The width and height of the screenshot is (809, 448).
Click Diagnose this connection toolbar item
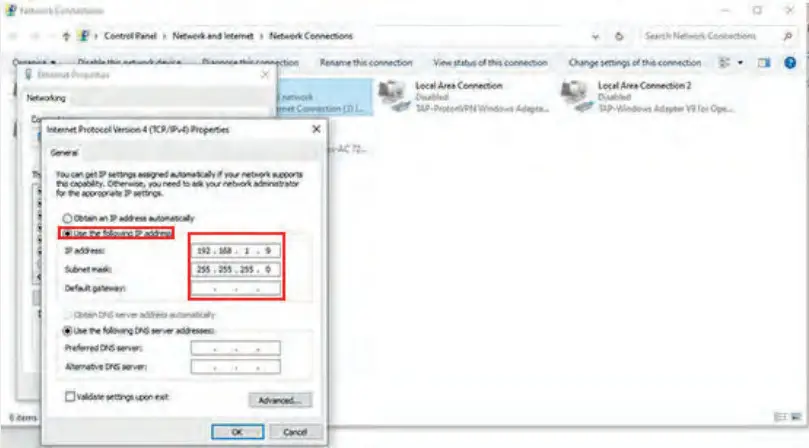(250, 62)
